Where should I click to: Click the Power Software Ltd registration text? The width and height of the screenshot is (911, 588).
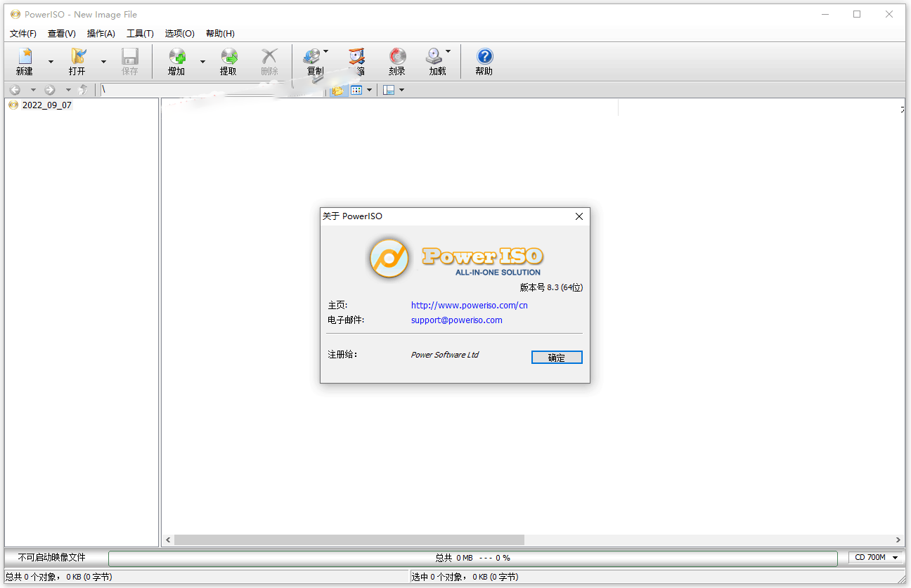click(445, 355)
